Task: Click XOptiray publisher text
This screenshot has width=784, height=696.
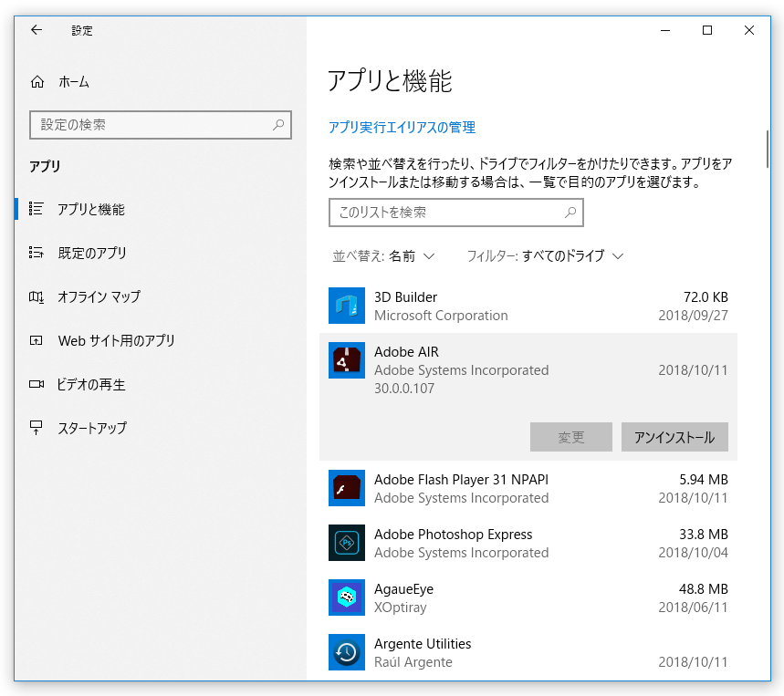Action: (400, 608)
